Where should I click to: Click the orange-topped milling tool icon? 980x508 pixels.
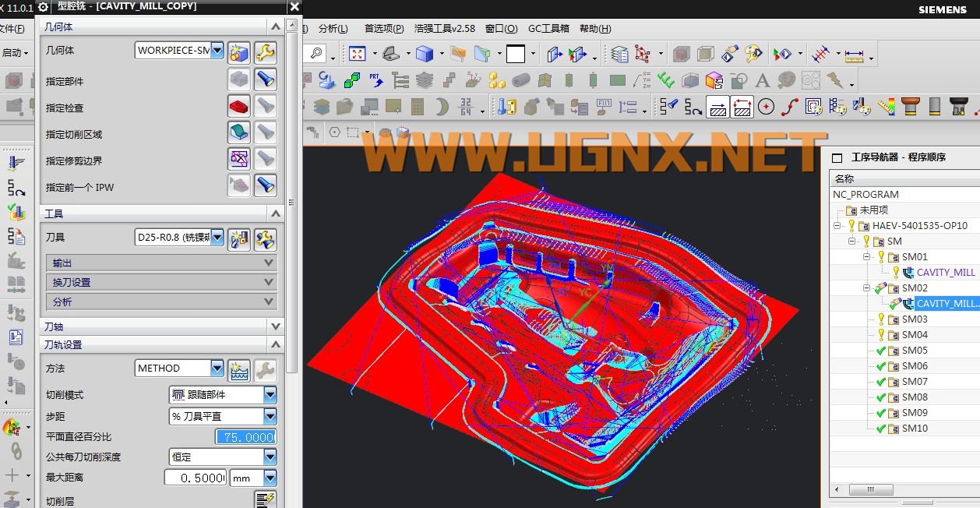(910, 106)
